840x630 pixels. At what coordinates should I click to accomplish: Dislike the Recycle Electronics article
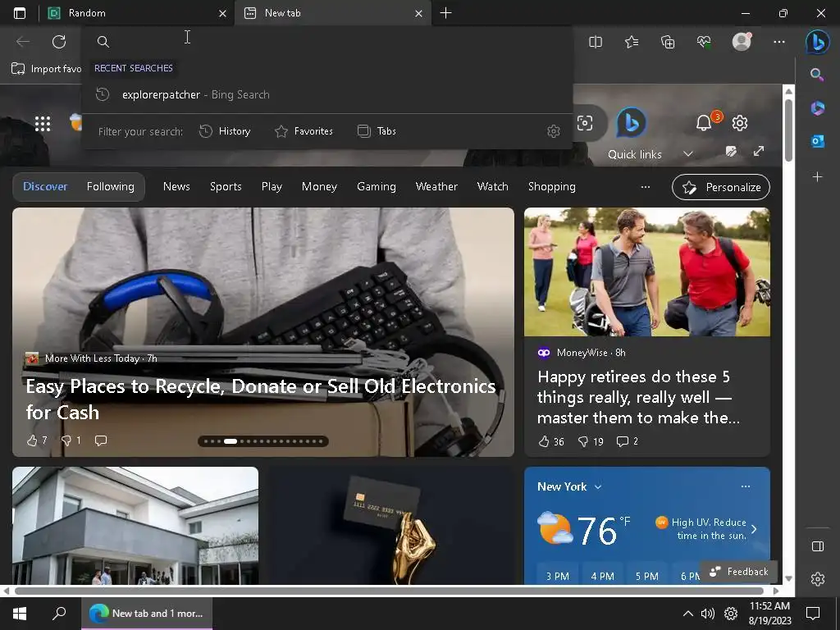click(x=71, y=441)
